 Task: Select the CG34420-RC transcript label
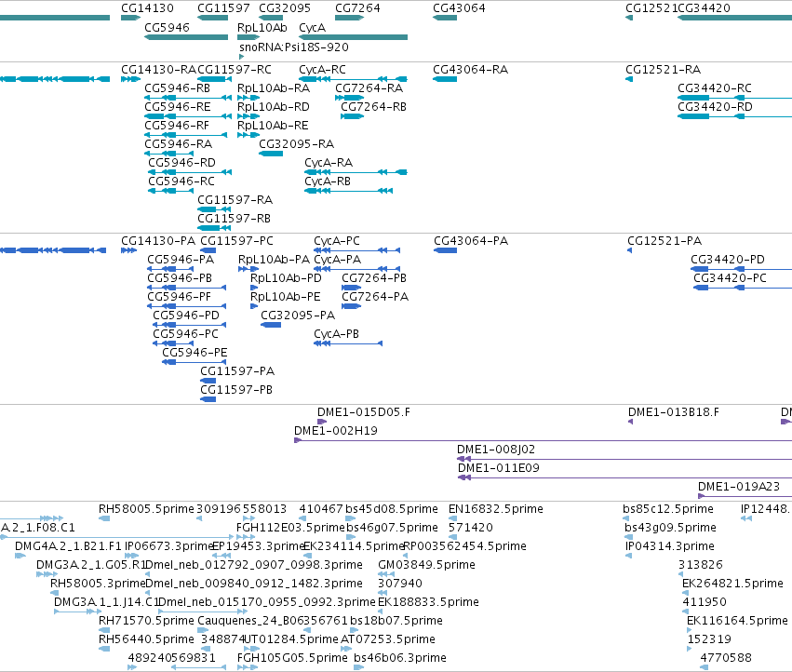click(x=715, y=88)
